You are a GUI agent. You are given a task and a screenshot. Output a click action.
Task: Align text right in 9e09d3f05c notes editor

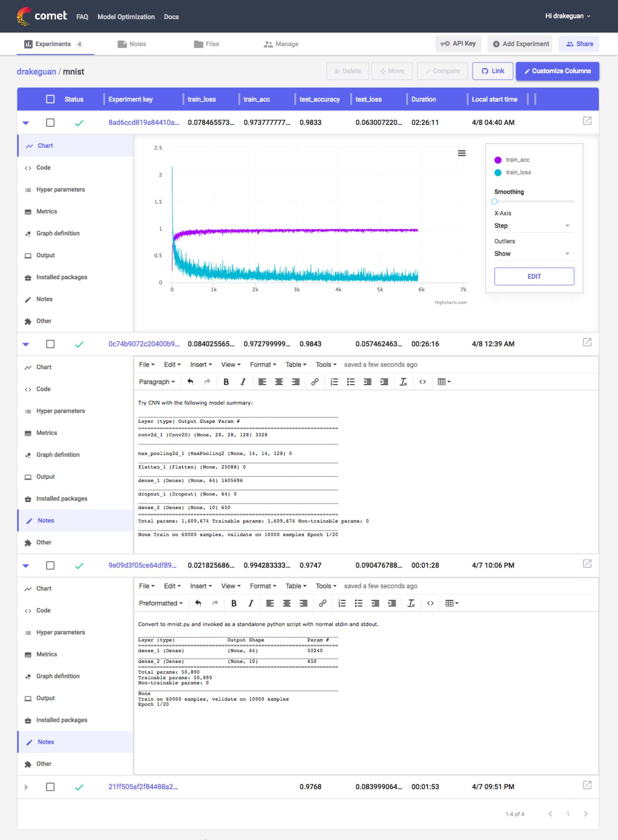[303, 603]
